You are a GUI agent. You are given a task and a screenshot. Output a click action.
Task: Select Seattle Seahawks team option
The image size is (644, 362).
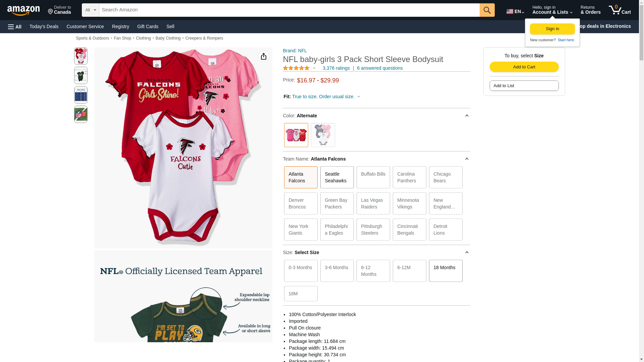(x=337, y=177)
